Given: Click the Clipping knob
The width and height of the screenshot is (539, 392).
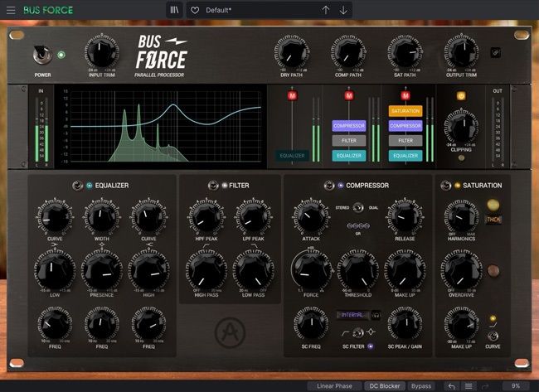Looking at the screenshot, I should click(461, 127).
